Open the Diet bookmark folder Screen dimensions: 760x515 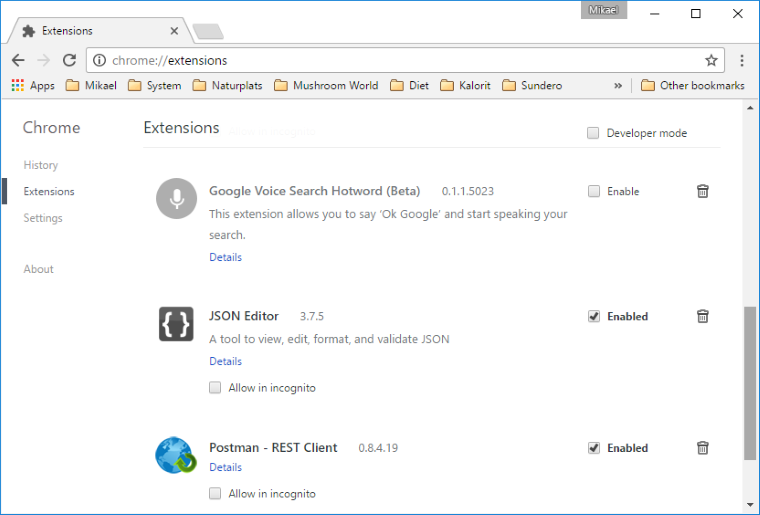click(410, 86)
